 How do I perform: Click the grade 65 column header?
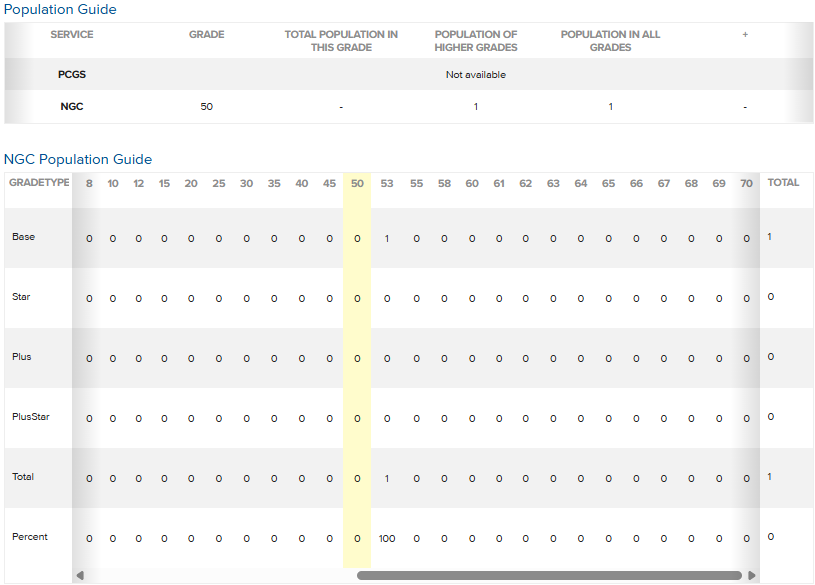[608, 184]
